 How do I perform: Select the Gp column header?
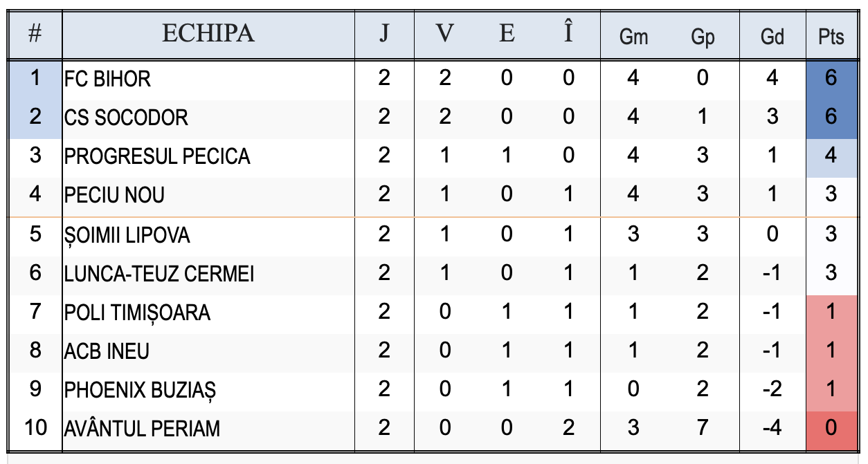pyautogui.click(x=703, y=36)
